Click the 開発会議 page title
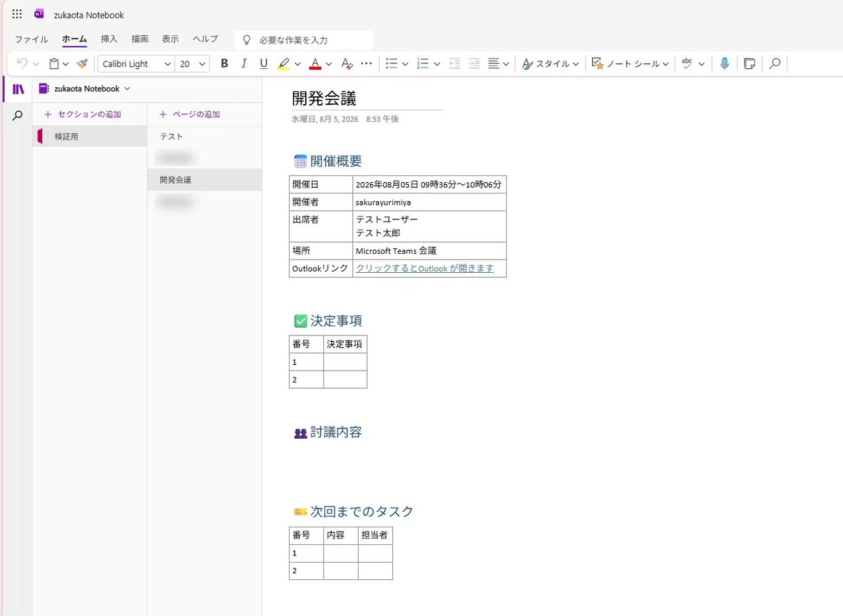Screen dimensions: 843x616 pyautogui.click(x=324, y=98)
